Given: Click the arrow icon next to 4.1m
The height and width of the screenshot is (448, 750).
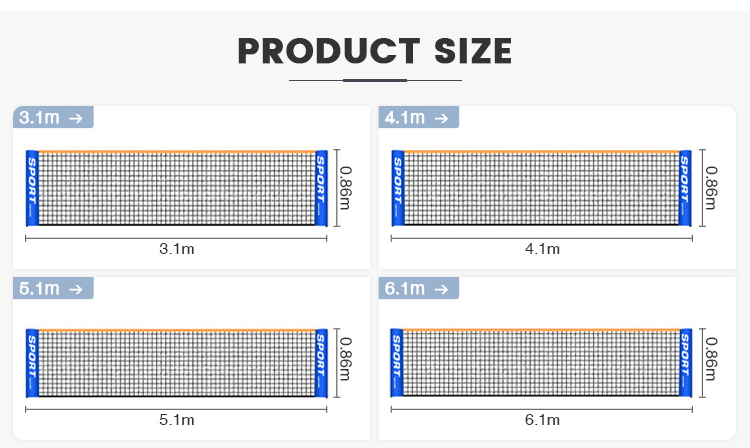Looking at the screenshot, I should point(441,118).
